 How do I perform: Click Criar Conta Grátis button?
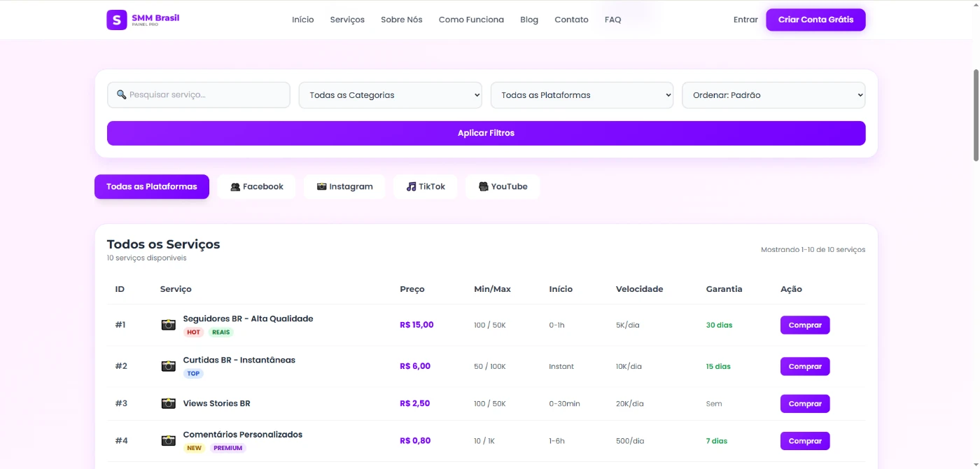pos(815,20)
